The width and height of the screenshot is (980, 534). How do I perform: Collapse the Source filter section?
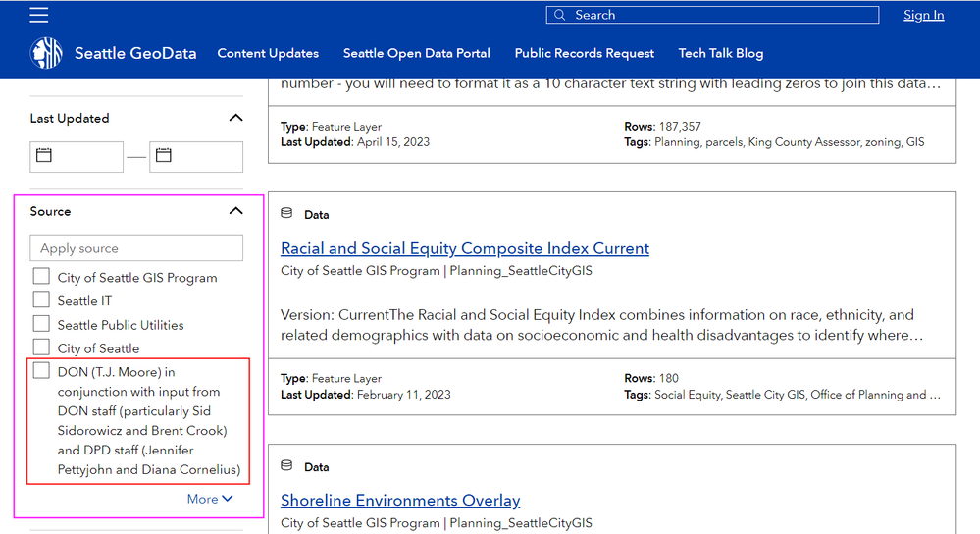235,211
